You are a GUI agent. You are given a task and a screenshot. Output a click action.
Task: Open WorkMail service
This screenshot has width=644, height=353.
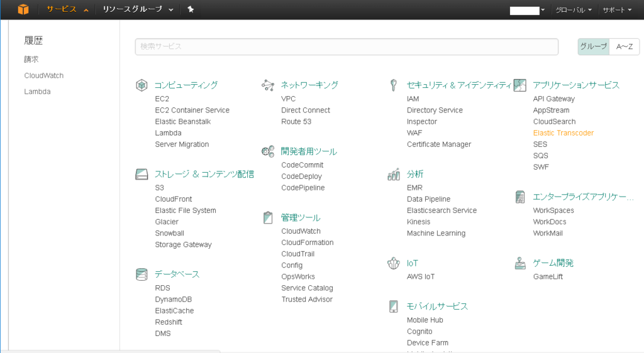point(548,233)
